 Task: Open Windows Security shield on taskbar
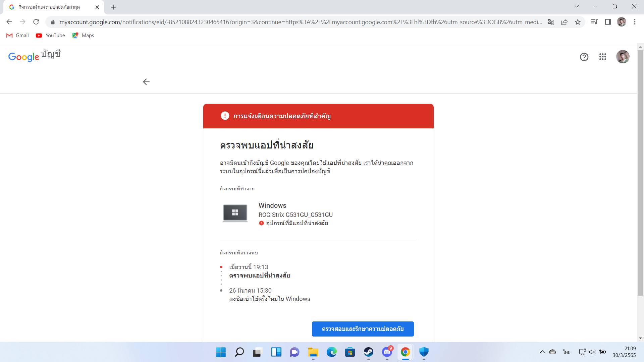[x=424, y=352]
